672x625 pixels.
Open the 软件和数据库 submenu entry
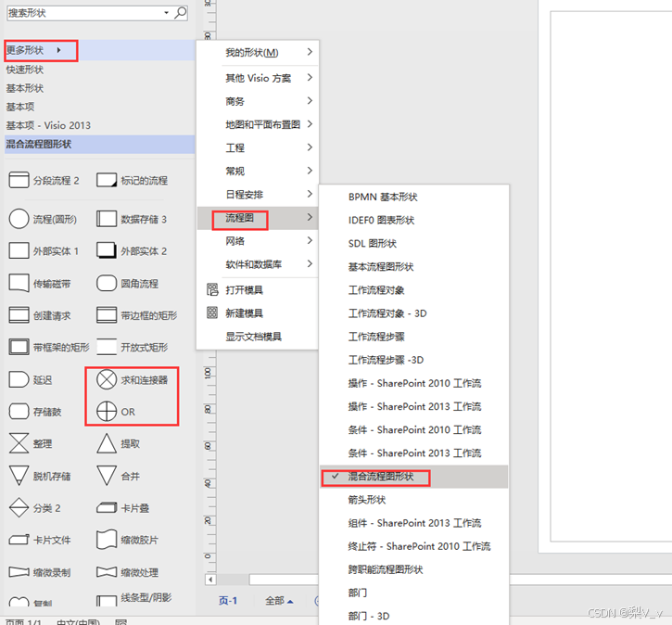[258, 264]
